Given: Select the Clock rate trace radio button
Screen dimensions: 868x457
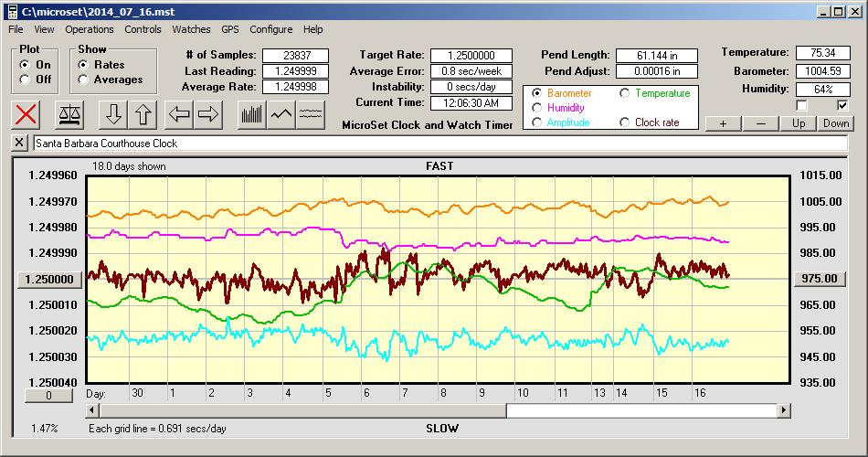Looking at the screenshot, I should [x=624, y=122].
